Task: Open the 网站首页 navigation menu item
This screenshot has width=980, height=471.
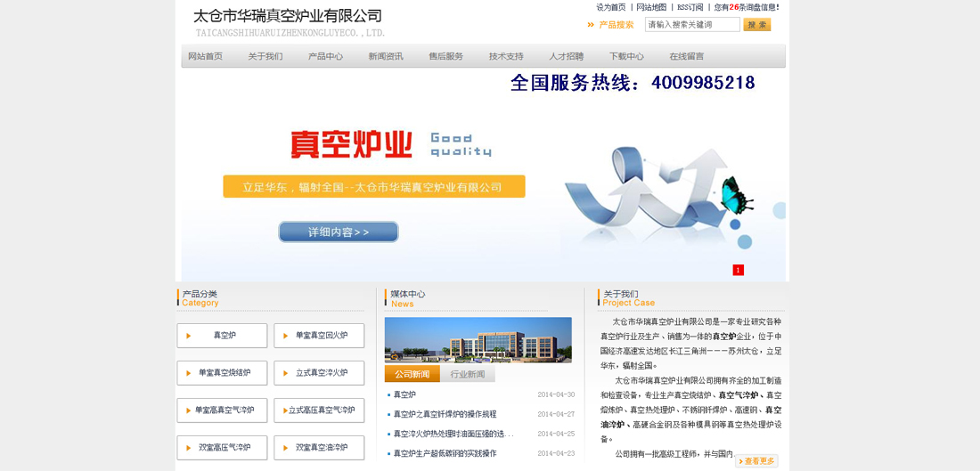Action: point(206,56)
